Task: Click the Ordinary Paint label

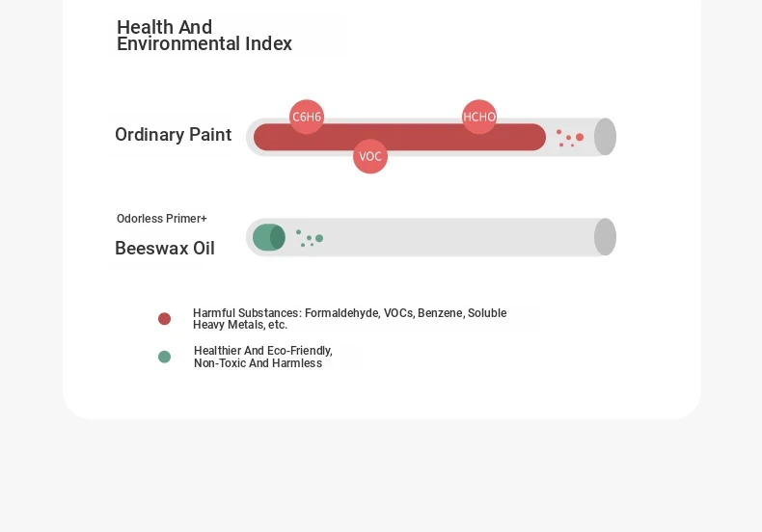Action: tap(173, 135)
